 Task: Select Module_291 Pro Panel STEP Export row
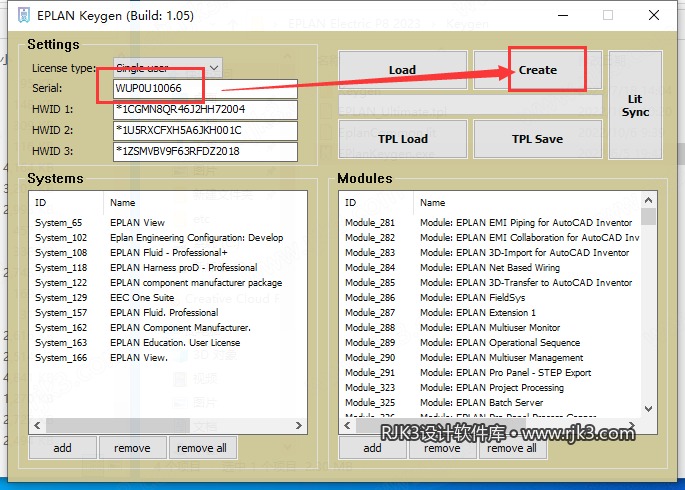(490, 373)
